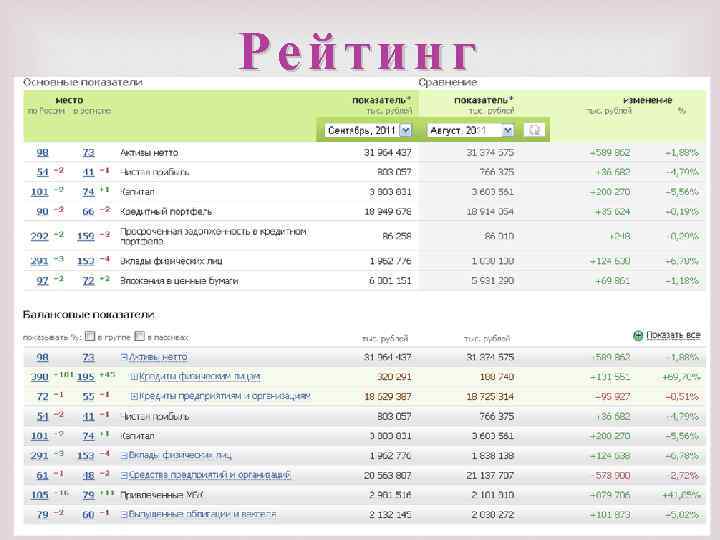Select the value 20 563 807 for Средства предприятий
Image resolution: width=720 pixels, height=540 pixels.
pyautogui.click(x=388, y=476)
